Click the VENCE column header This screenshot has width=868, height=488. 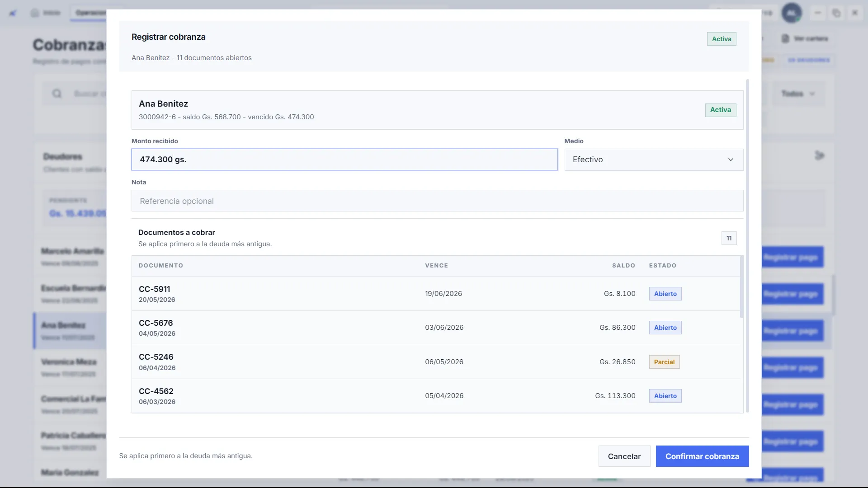coord(436,266)
